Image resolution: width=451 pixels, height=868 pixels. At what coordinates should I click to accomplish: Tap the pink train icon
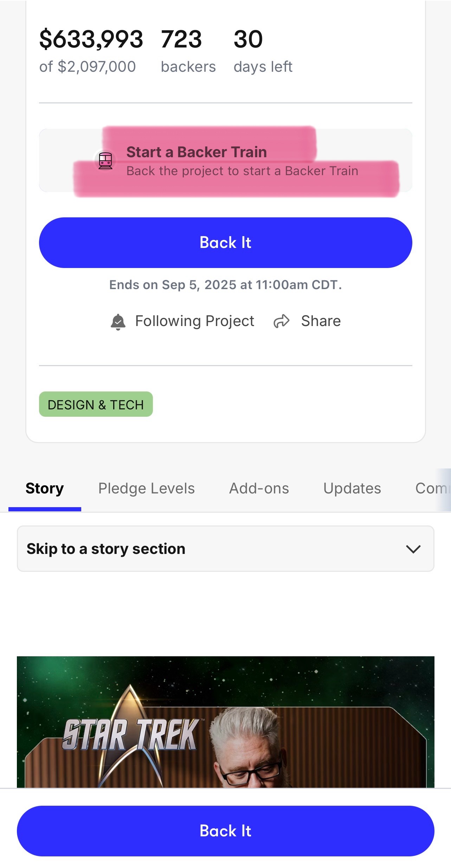105,161
